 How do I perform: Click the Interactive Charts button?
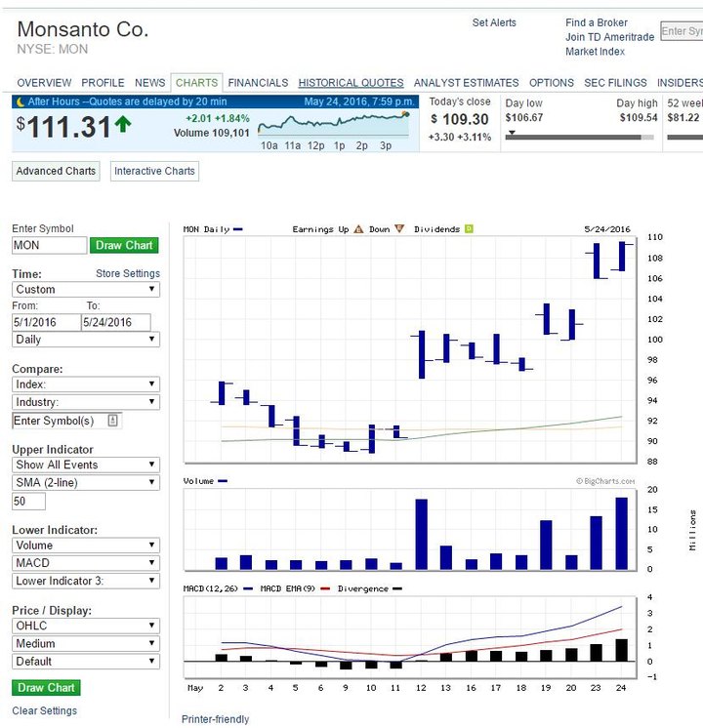pyautogui.click(x=154, y=171)
